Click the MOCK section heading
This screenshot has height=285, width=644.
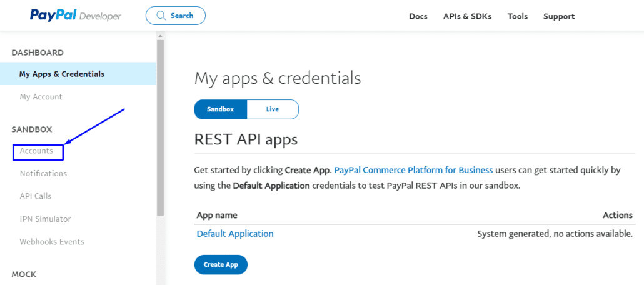[x=24, y=274]
